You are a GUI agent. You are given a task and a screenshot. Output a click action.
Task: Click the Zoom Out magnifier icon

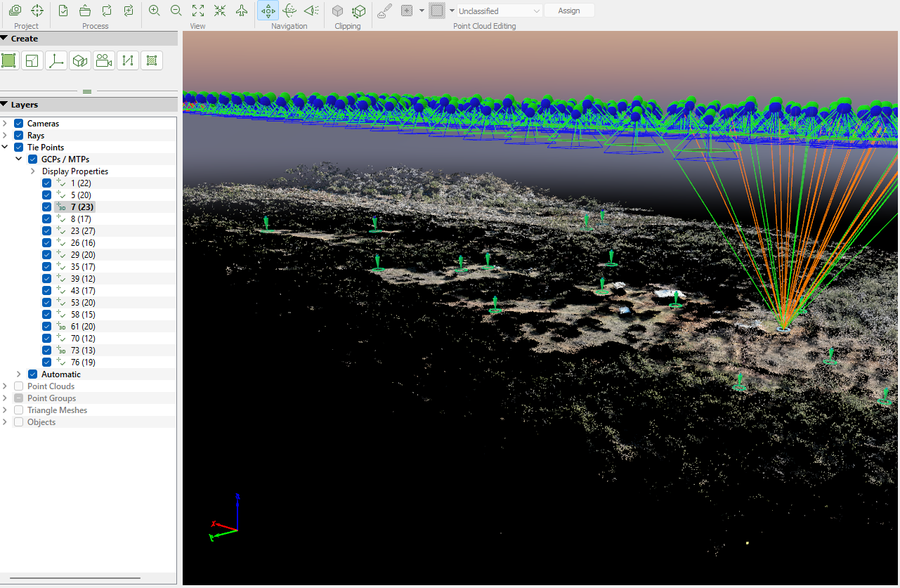176,11
